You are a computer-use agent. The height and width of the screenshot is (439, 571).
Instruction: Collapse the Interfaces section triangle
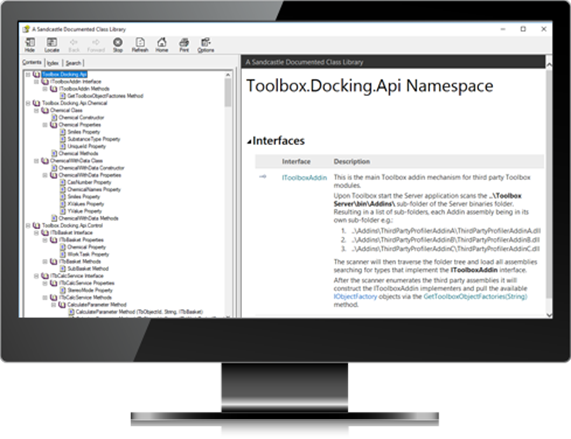pyautogui.click(x=249, y=142)
